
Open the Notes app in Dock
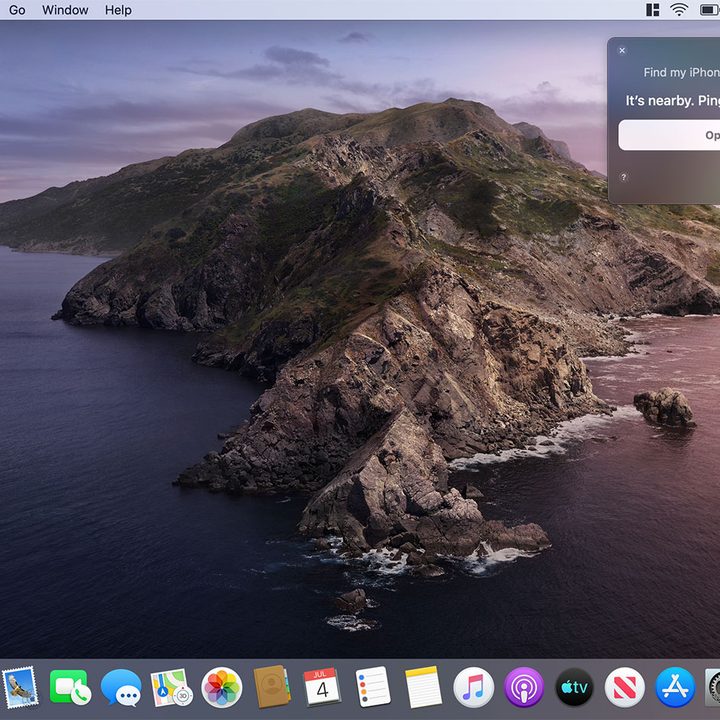(x=423, y=687)
